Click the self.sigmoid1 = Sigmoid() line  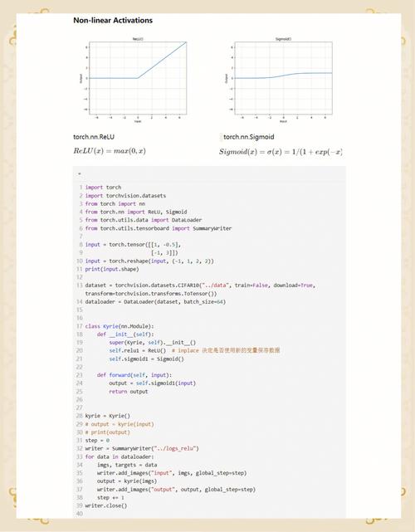tap(147, 359)
